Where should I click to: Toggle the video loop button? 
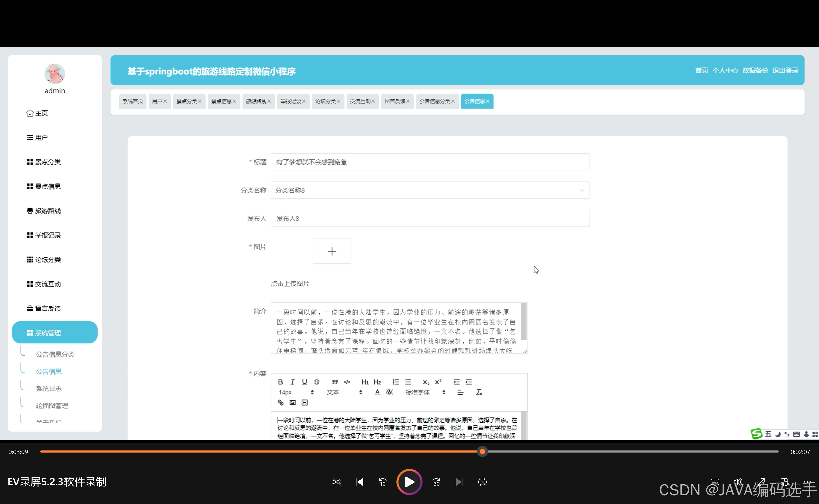click(482, 482)
